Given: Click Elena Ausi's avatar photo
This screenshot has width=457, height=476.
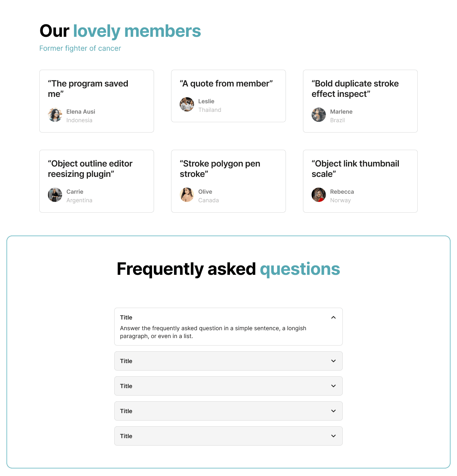Looking at the screenshot, I should [x=55, y=115].
